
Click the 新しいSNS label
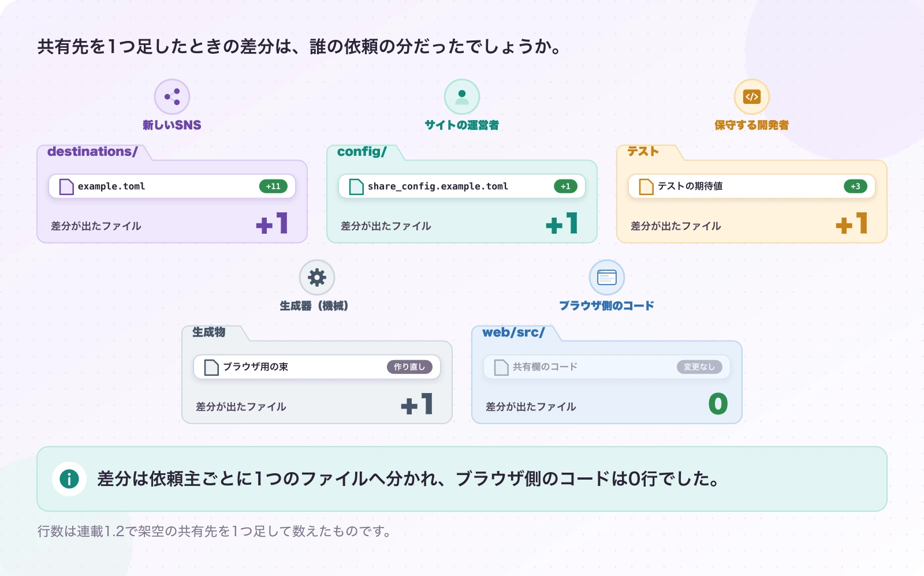click(x=172, y=125)
